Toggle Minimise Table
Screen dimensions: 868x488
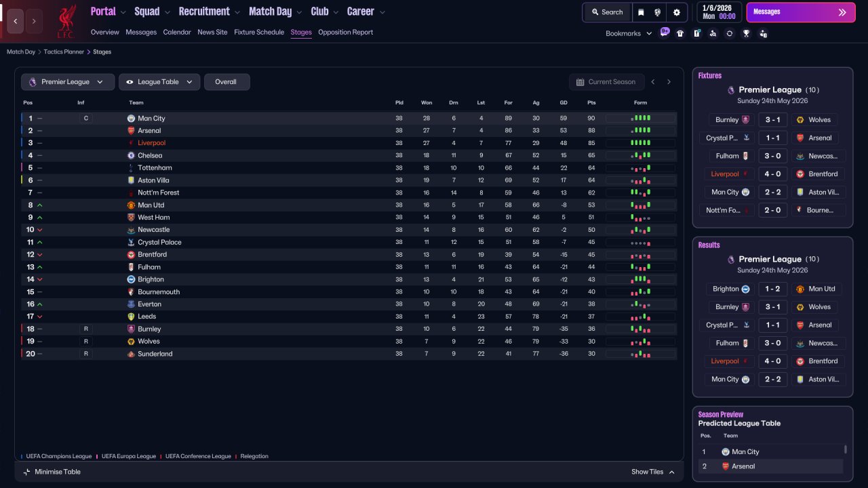pyautogui.click(x=52, y=472)
